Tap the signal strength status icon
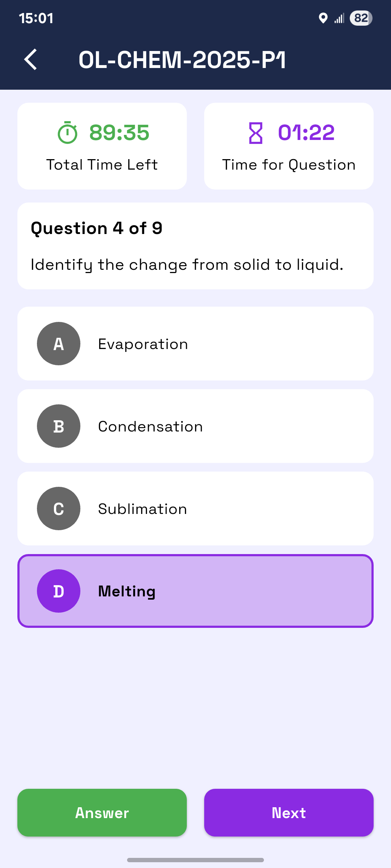The height and width of the screenshot is (868, 391). 339,18
